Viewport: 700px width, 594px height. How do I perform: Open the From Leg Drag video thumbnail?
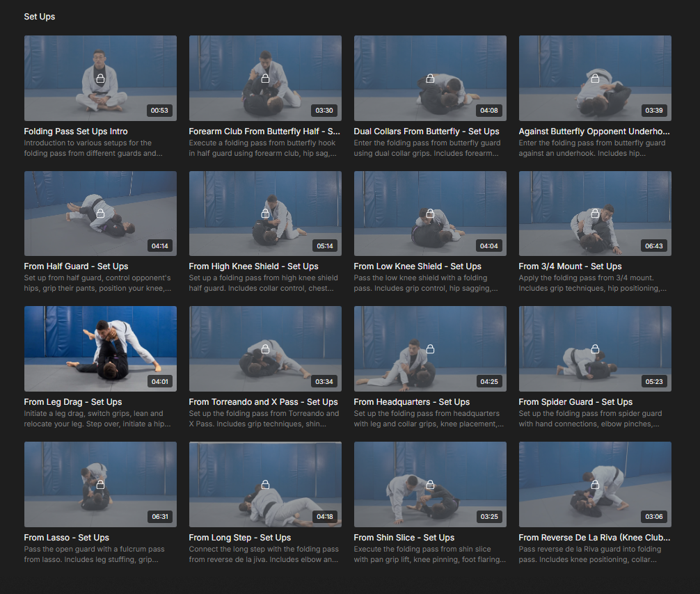(100, 349)
